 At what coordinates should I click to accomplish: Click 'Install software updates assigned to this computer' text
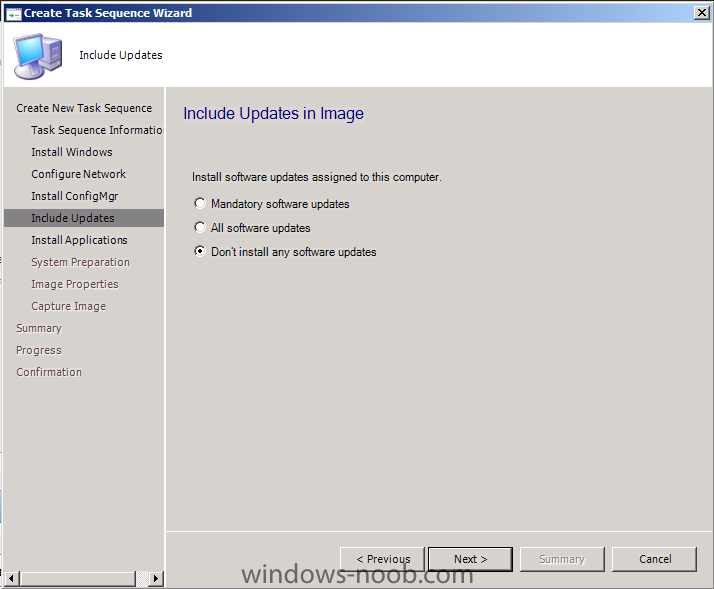[x=316, y=177]
